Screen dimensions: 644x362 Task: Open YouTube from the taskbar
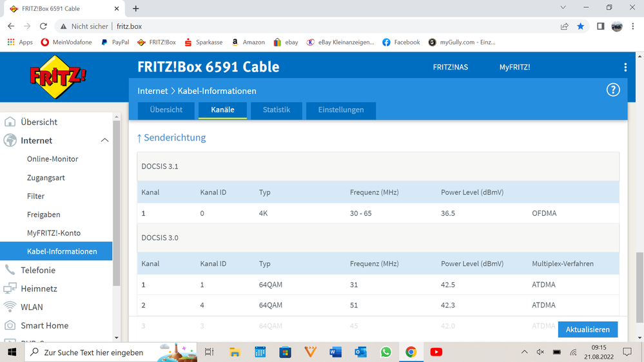(x=436, y=352)
